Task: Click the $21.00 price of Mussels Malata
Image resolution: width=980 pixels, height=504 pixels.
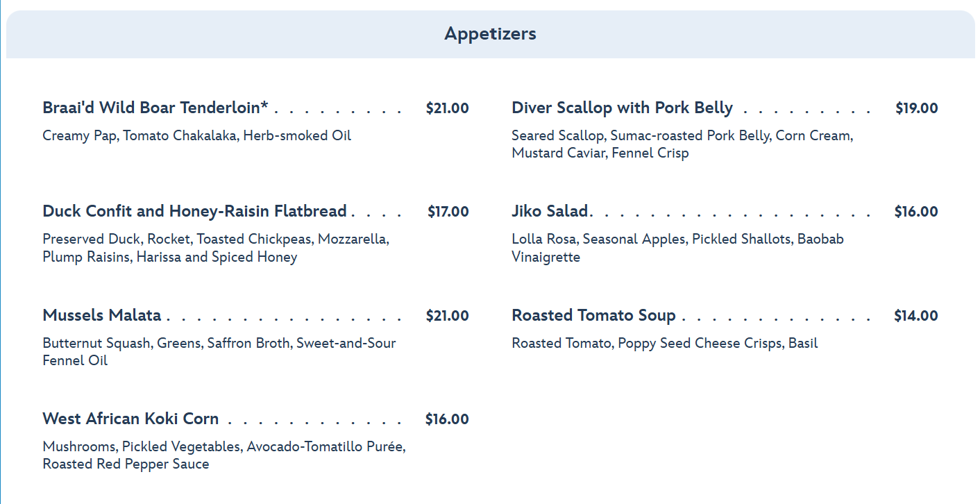Action: pos(447,316)
